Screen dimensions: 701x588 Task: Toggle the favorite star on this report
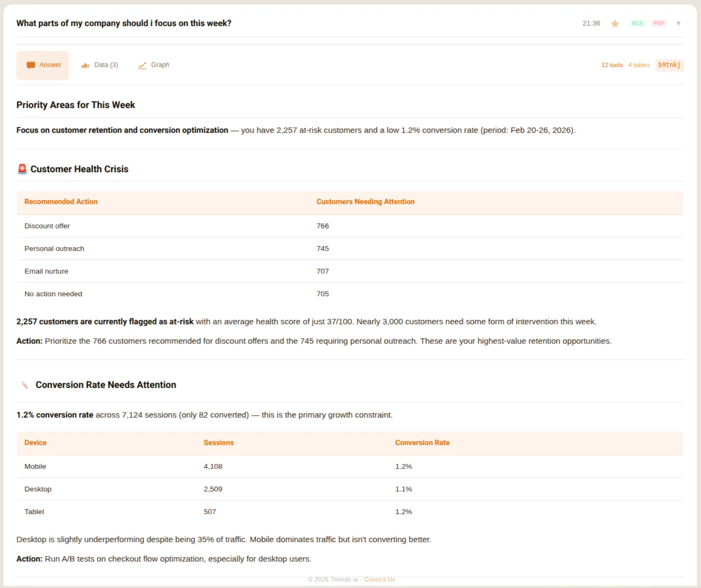pyautogui.click(x=614, y=23)
